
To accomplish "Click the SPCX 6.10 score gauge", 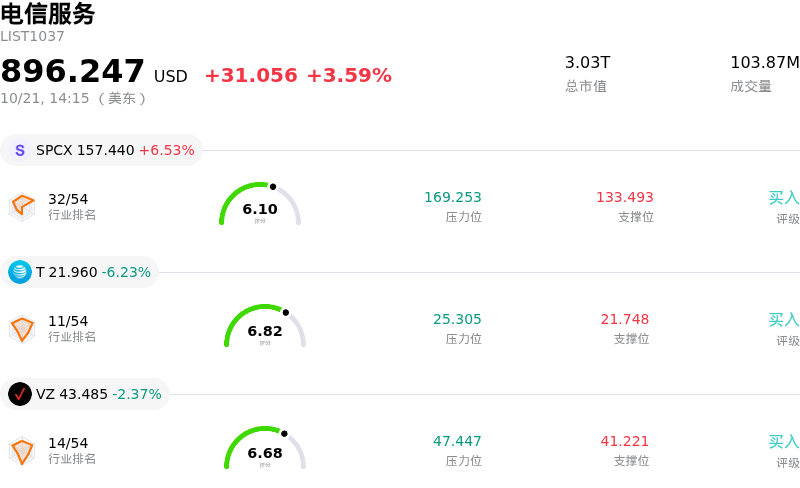I will [x=260, y=204].
